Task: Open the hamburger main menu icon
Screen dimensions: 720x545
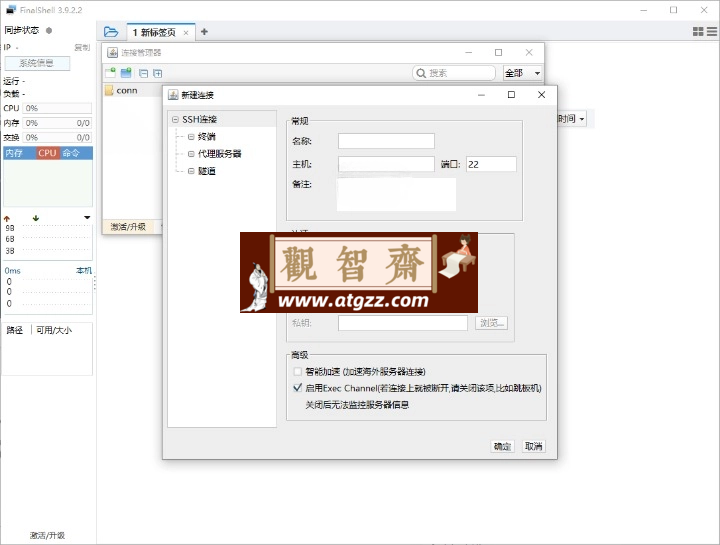Action: [712, 31]
